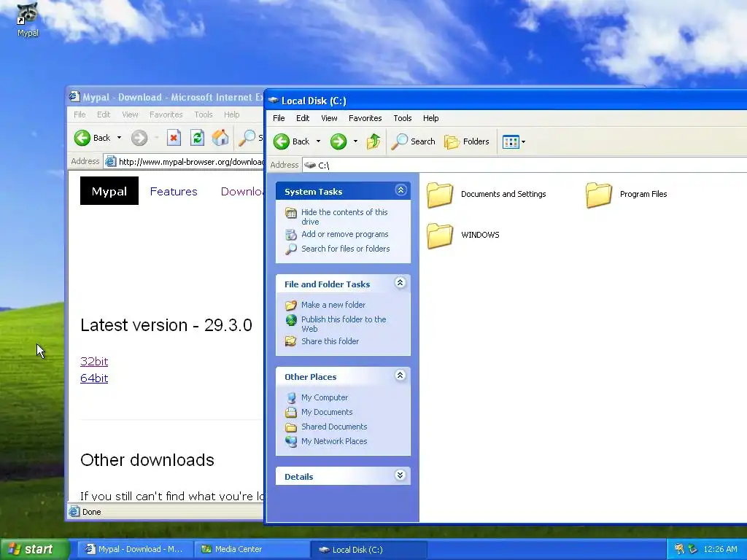This screenshot has height=560, width=747.
Task: Click Internet Explorer address bar URL field
Action: pos(185,161)
